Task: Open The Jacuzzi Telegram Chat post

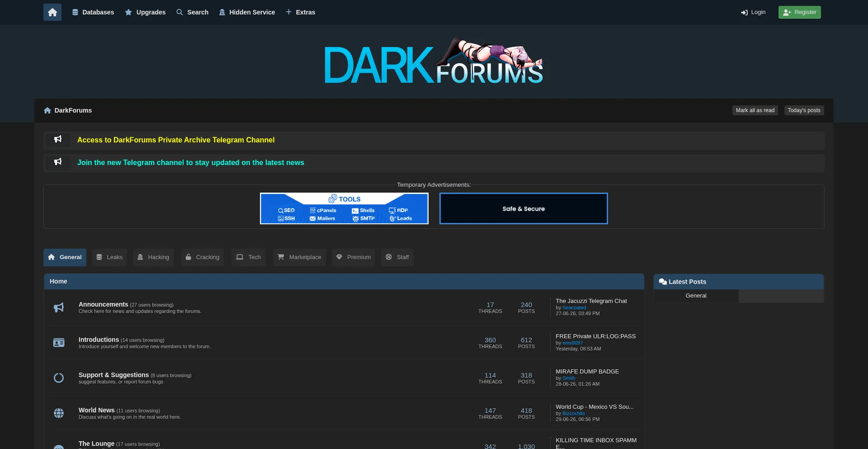Action: coord(591,301)
